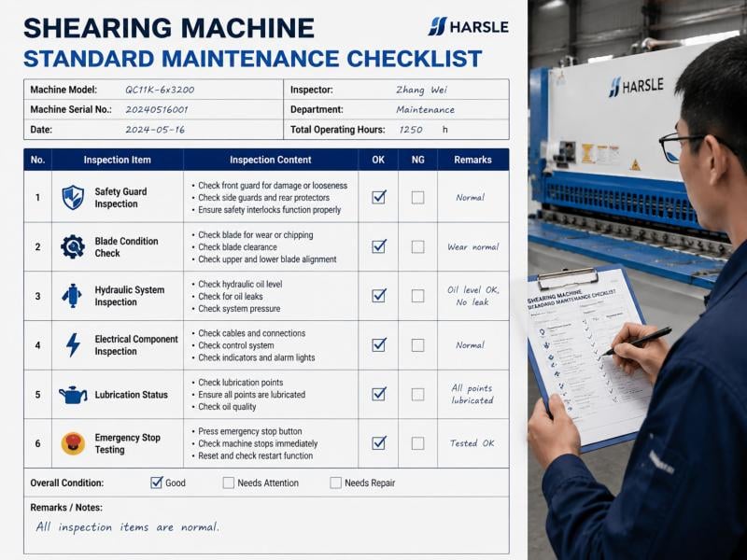Click the SHEARING MACHINE title heading

click(x=169, y=28)
